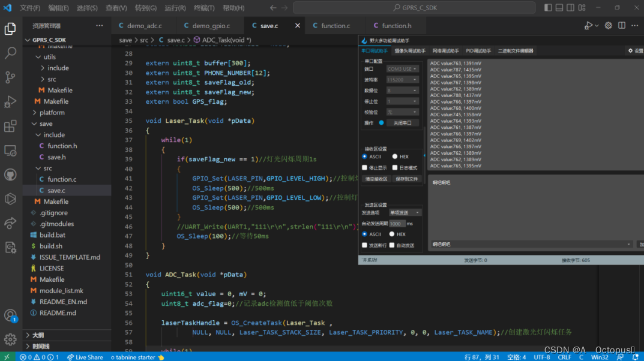Viewport: 644px width, 361px height.
Task: Click the 关闭串口 button
Action: click(402, 123)
